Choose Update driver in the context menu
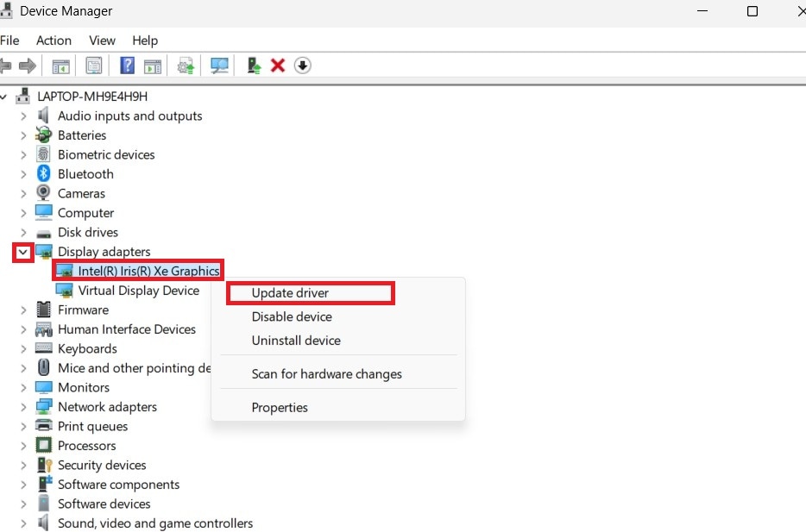806x532 pixels. coord(290,292)
